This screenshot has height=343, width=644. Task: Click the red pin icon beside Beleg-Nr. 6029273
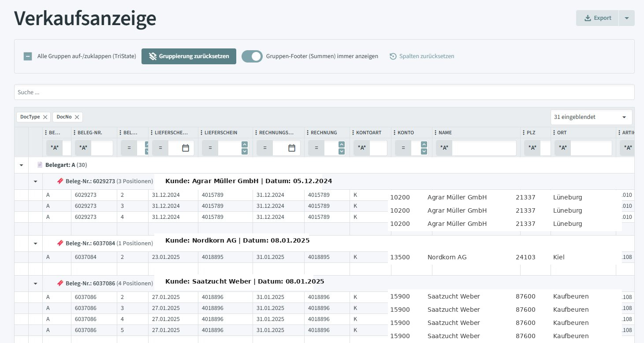[60, 181]
